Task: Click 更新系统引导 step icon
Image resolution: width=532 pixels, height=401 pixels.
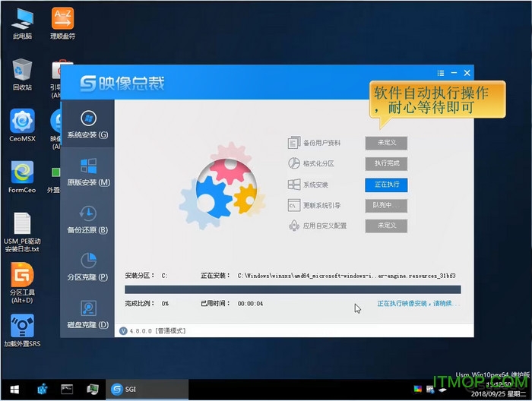Action: (294, 205)
